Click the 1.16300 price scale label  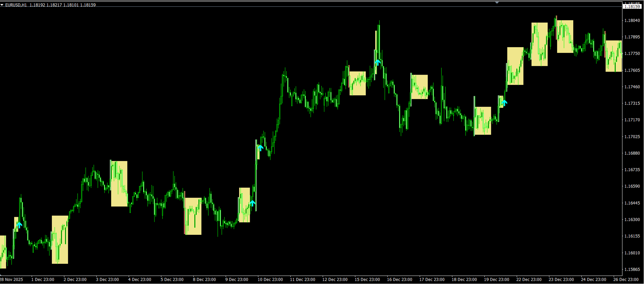pyautogui.click(x=632, y=220)
